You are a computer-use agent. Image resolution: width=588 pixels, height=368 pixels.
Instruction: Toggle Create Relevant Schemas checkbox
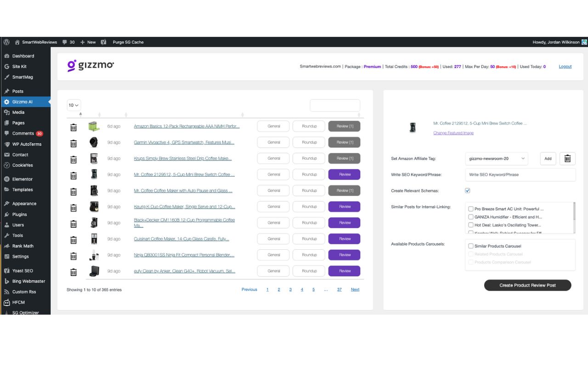tap(468, 190)
